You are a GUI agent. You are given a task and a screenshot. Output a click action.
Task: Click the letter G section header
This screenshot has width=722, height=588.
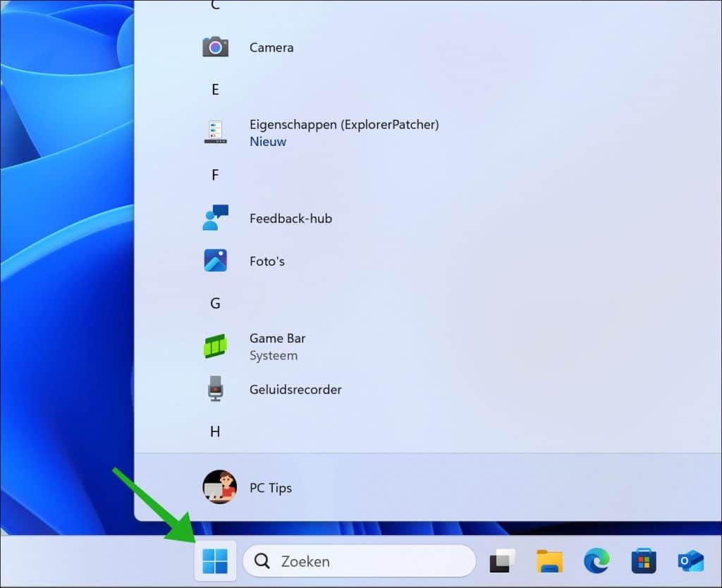(215, 303)
